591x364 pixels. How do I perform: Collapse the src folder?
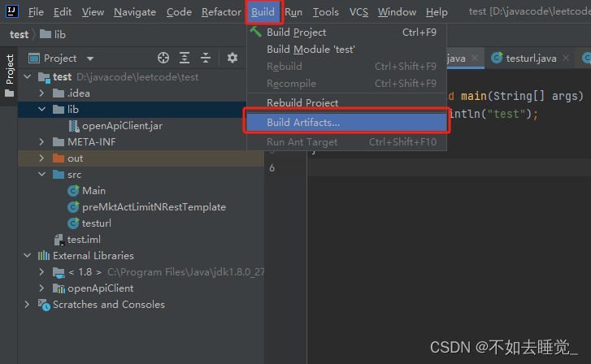[x=41, y=175]
